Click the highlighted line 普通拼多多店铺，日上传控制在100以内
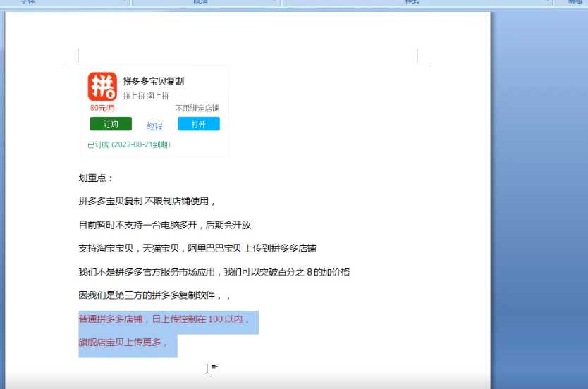588x389 pixels. [164, 319]
